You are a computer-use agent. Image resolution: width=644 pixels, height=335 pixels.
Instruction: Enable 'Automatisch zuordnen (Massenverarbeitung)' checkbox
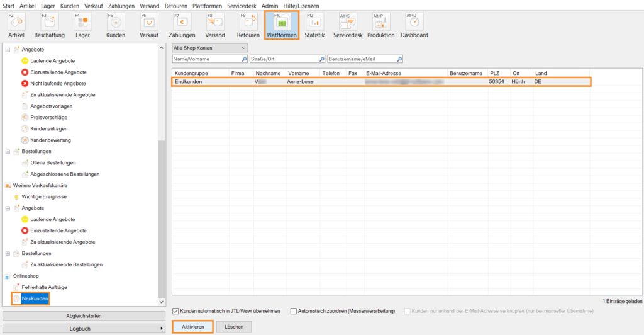tap(294, 311)
